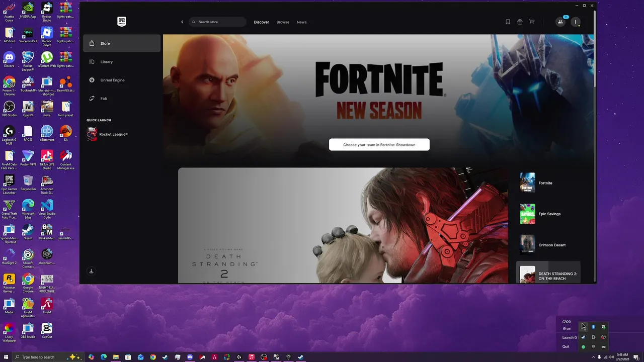This screenshot has width=644, height=362.
Task: Click the Steam tray icon in overflow
Action: click(583, 337)
